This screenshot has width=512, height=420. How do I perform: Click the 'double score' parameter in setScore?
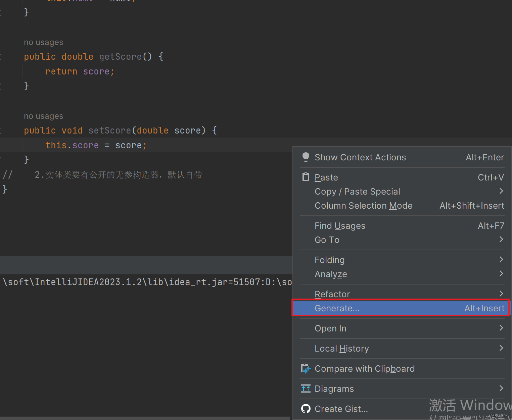[x=169, y=130]
